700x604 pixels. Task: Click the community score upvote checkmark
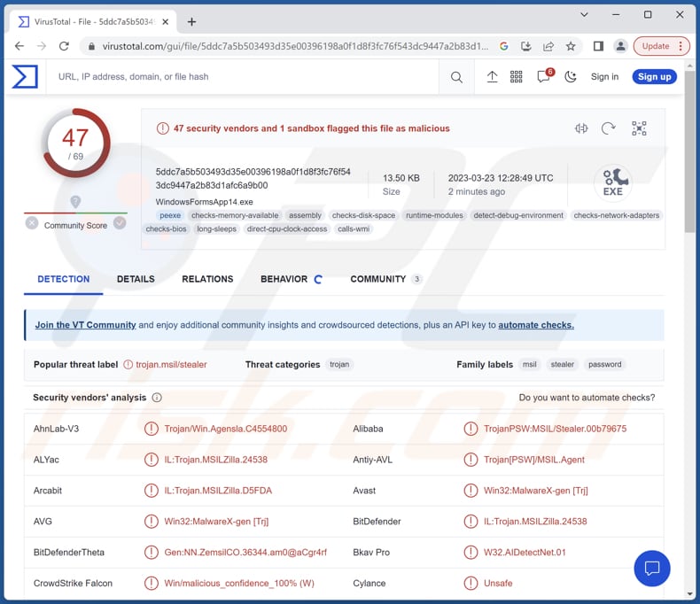pyautogui.click(x=119, y=223)
